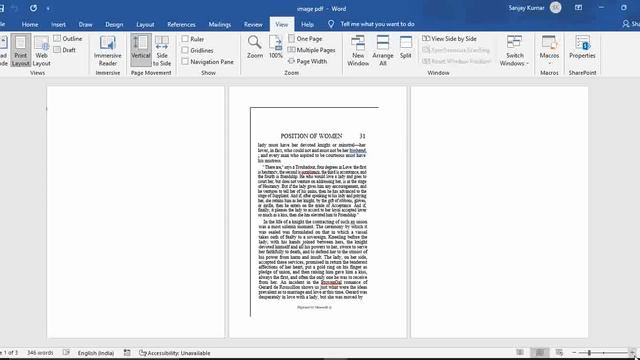Click the blank first page
This screenshot has height=360, width=640.
136,212
